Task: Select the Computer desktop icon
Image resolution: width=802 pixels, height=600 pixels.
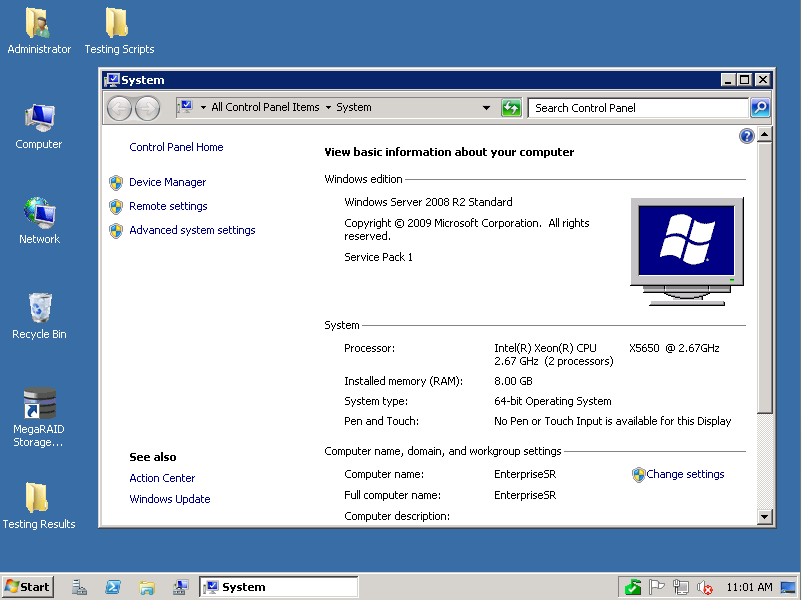Action: tap(39, 126)
